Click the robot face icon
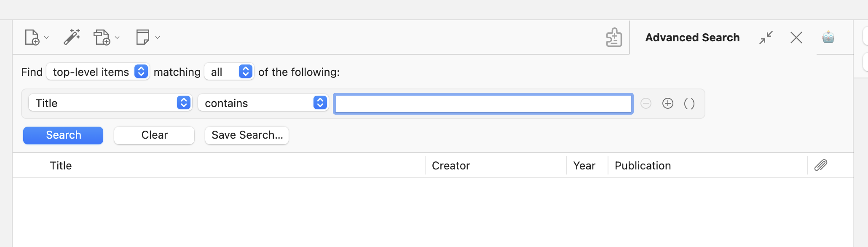868x247 pixels. click(828, 38)
